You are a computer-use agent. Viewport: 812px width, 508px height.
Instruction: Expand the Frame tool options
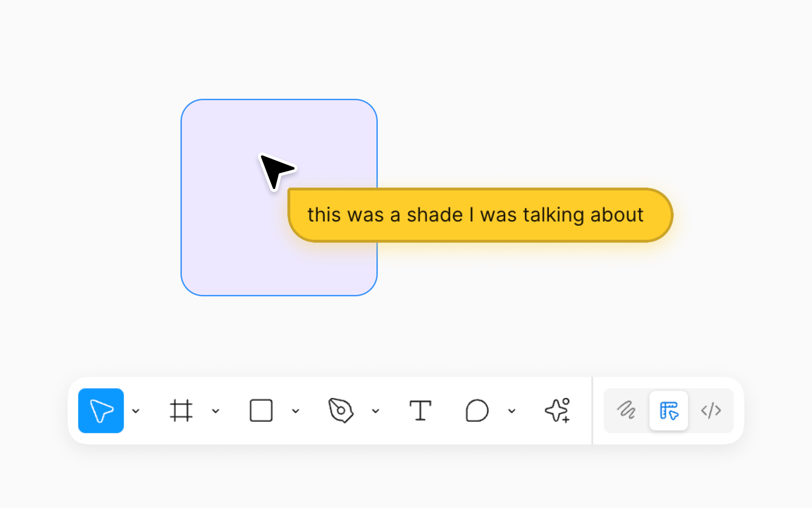(216, 411)
